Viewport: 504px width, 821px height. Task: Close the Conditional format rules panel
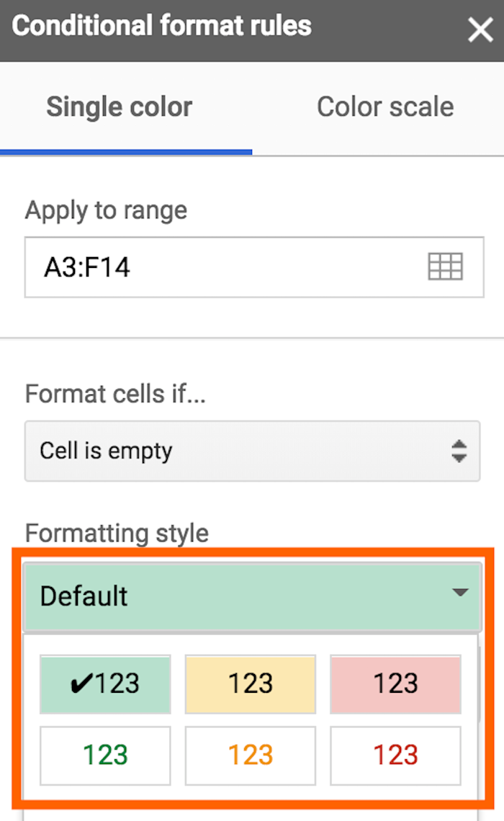click(480, 30)
